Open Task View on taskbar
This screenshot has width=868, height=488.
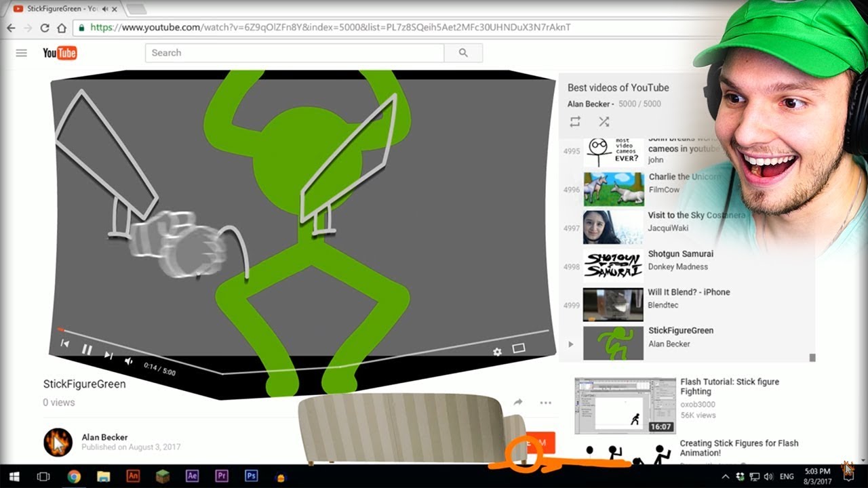click(43, 476)
